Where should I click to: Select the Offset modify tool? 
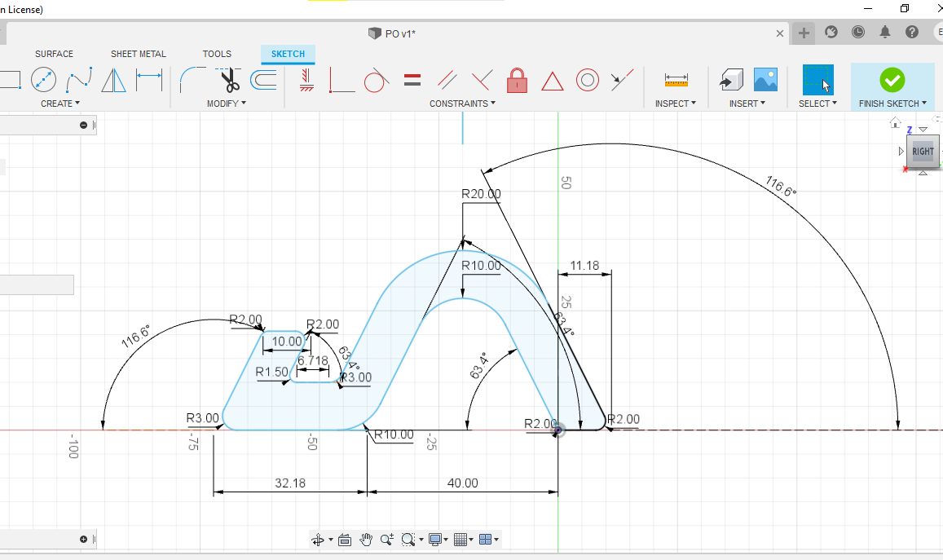(x=263, y=80)
